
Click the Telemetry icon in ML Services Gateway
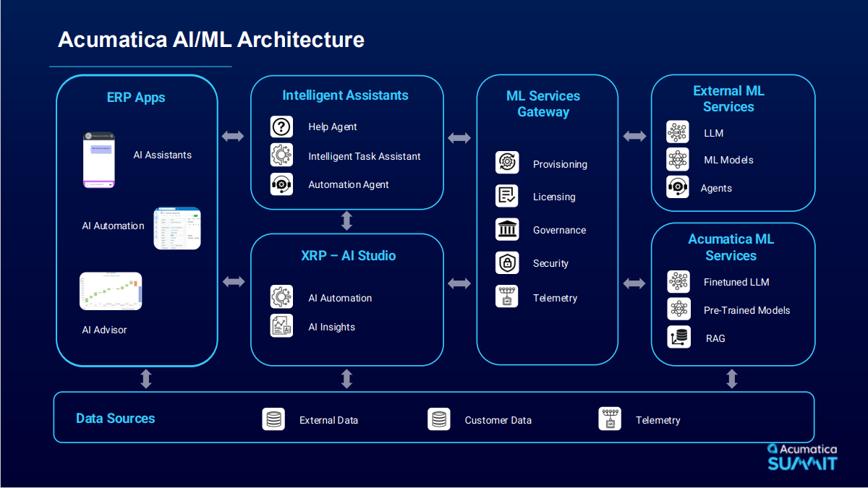click(x=507, y=297)
